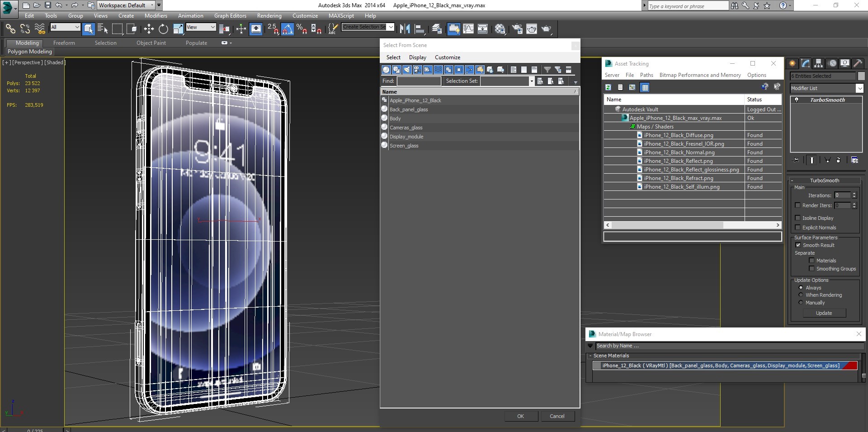This screenshot has height=432, width=868.
Task: Switch to the Freeform ribbon tab
Action: [x=64, y=43]
